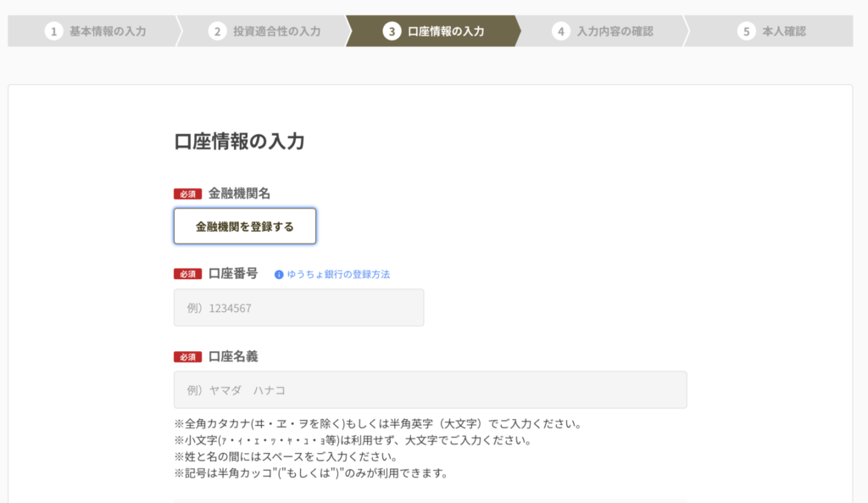This screenshot has width=868, height=503.
Task: Focus the 口座番号 input field
Action: coord(298,308)
